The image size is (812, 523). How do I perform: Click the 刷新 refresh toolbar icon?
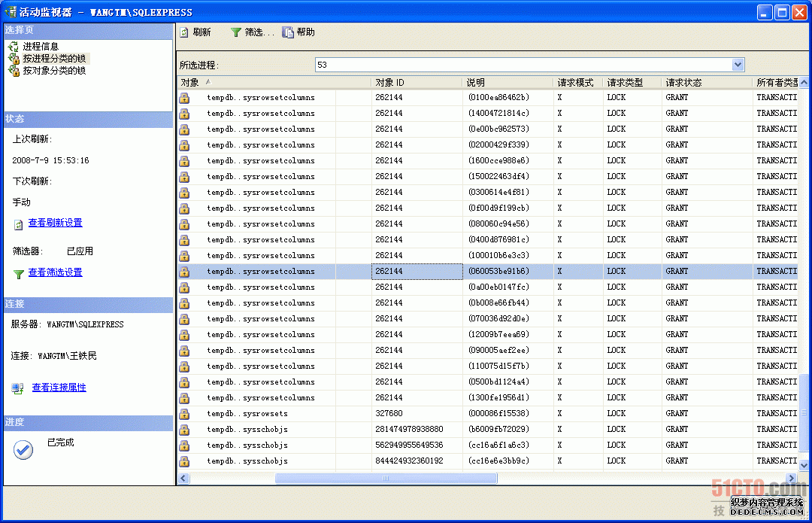184,32
